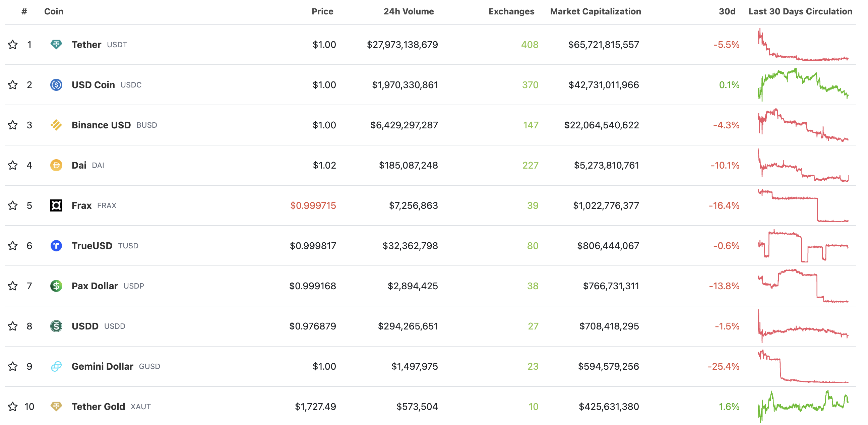Click the Binance USD logo icon

(x=56, y=125)
